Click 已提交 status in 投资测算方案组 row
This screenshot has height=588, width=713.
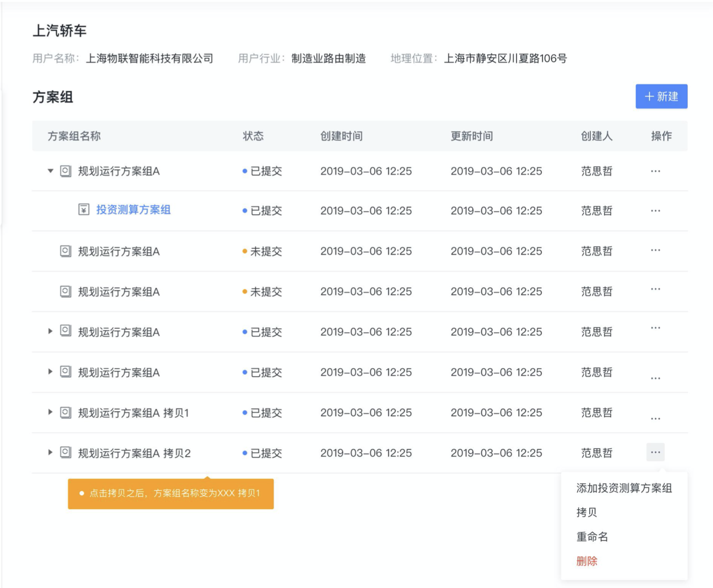(x=262, y=210)
